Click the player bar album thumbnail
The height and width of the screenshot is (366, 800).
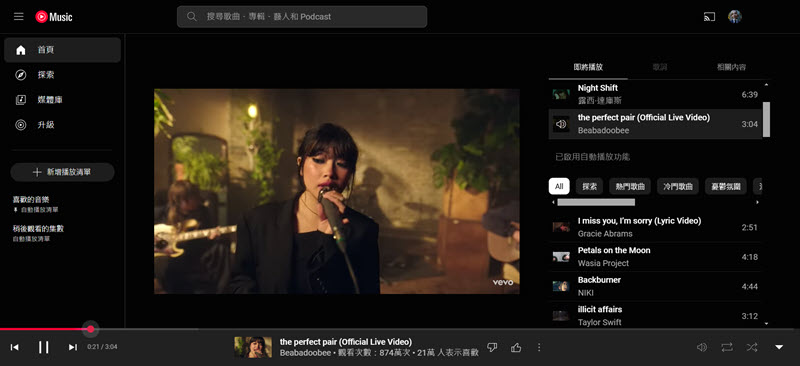coord(253,347)
